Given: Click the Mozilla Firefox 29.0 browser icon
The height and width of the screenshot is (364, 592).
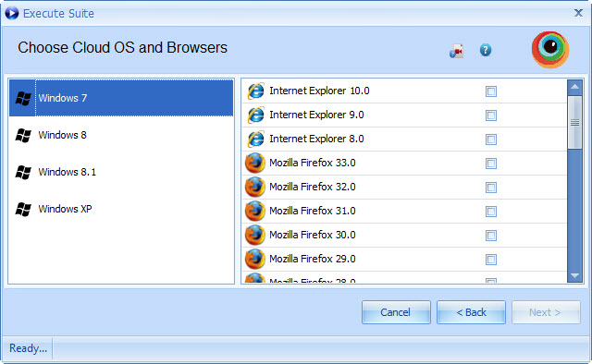Looking at the screenshot, I should coord(255,259).
